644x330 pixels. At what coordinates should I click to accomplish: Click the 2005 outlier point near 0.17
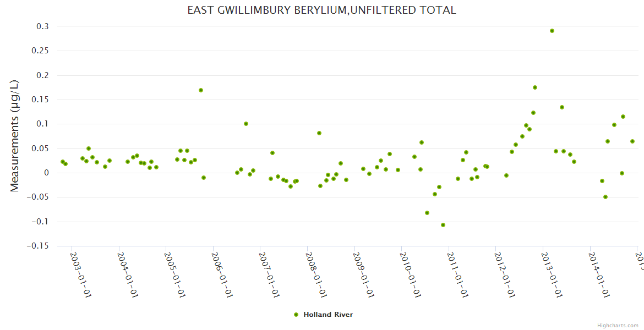coord(201,90)
